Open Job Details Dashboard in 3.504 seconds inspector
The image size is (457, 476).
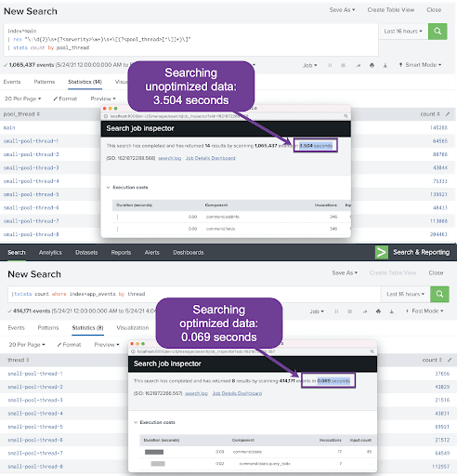[x=210, y=158]
